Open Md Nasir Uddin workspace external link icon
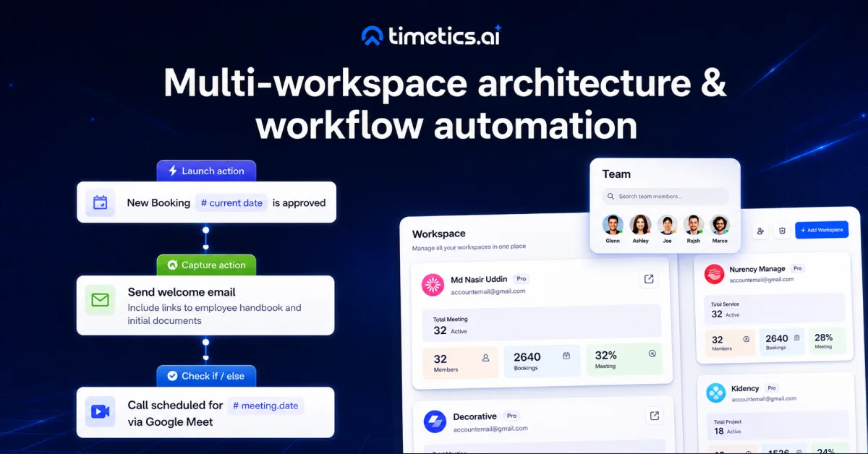This screenshot has height=454, width=868. (x=649, y=279)
